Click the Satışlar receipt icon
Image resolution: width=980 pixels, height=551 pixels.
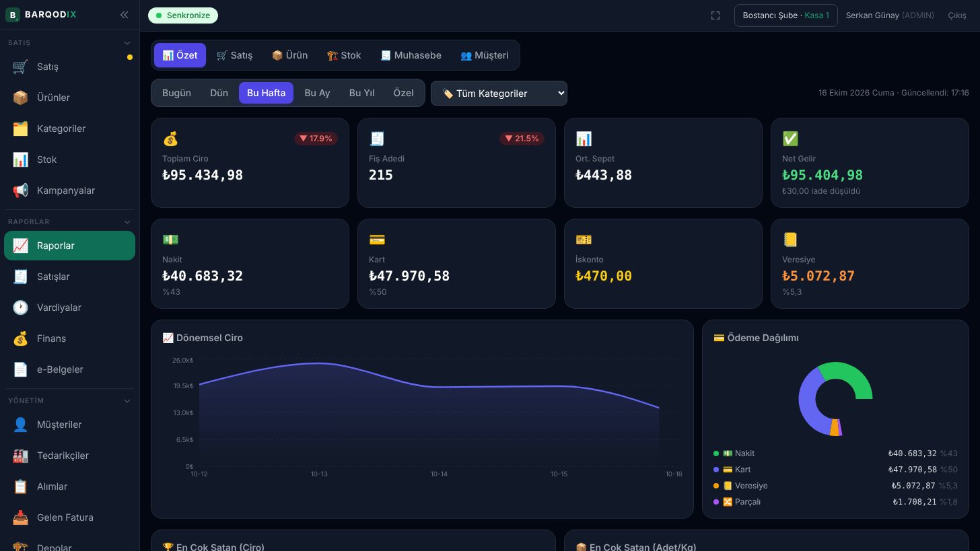point(20,277)
